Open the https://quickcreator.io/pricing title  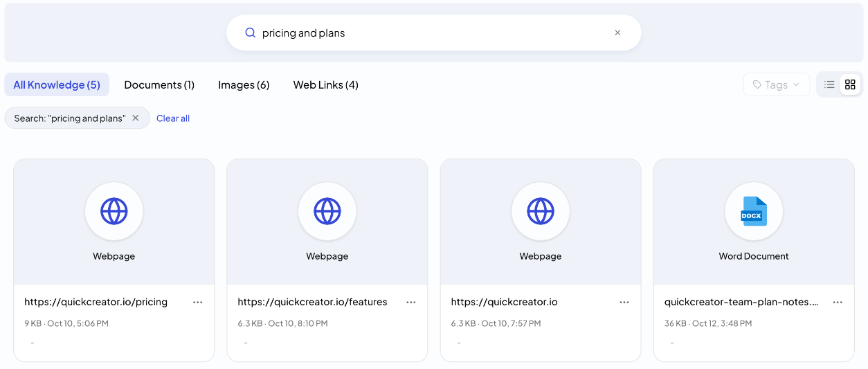[x=96, y=302]
